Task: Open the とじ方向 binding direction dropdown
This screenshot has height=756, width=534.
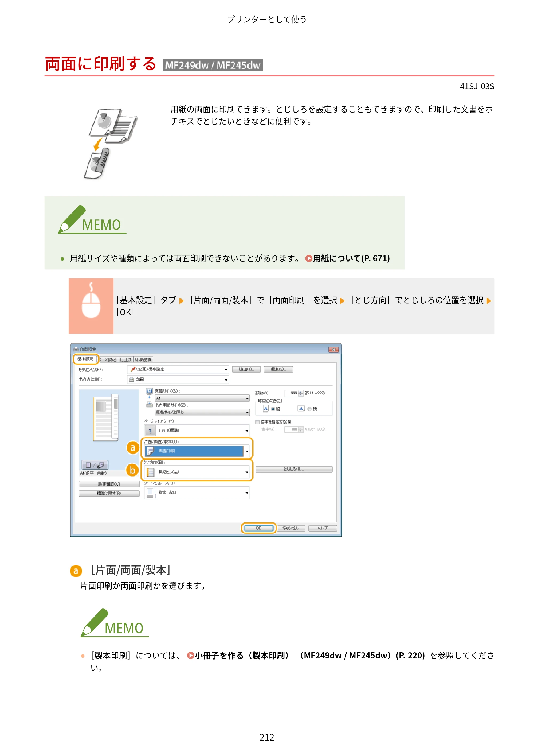Action: pyautogui.click(x=197, y=472)
